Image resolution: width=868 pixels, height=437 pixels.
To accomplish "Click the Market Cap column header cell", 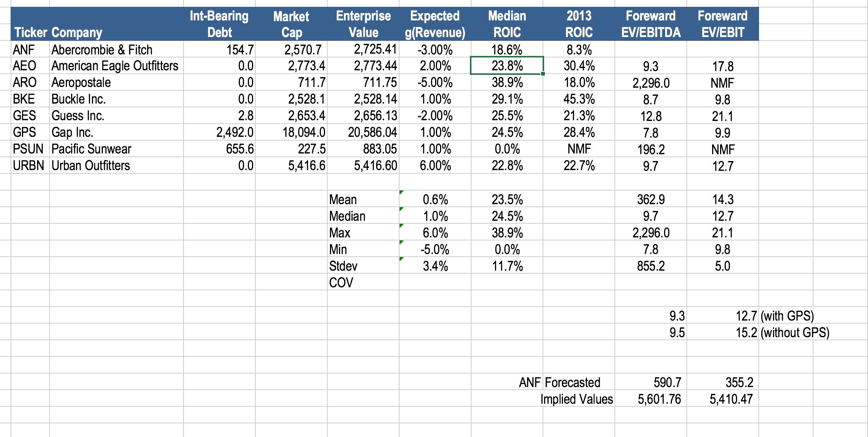I will coord(291,24).
